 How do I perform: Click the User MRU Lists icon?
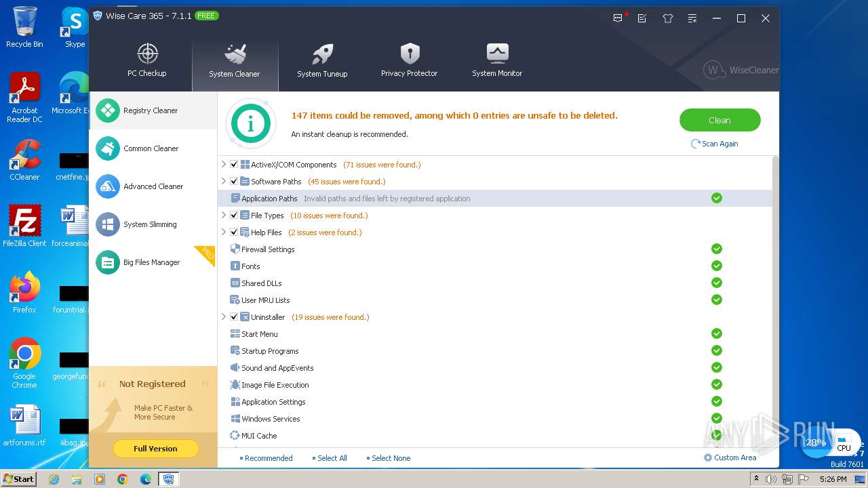point(235,300)
